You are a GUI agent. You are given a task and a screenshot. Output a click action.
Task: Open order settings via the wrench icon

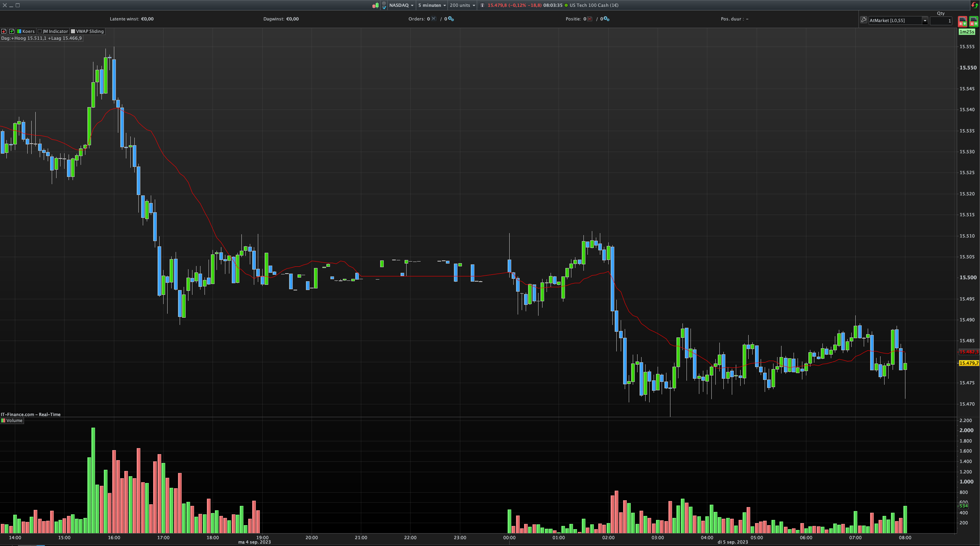click(864, 20)
